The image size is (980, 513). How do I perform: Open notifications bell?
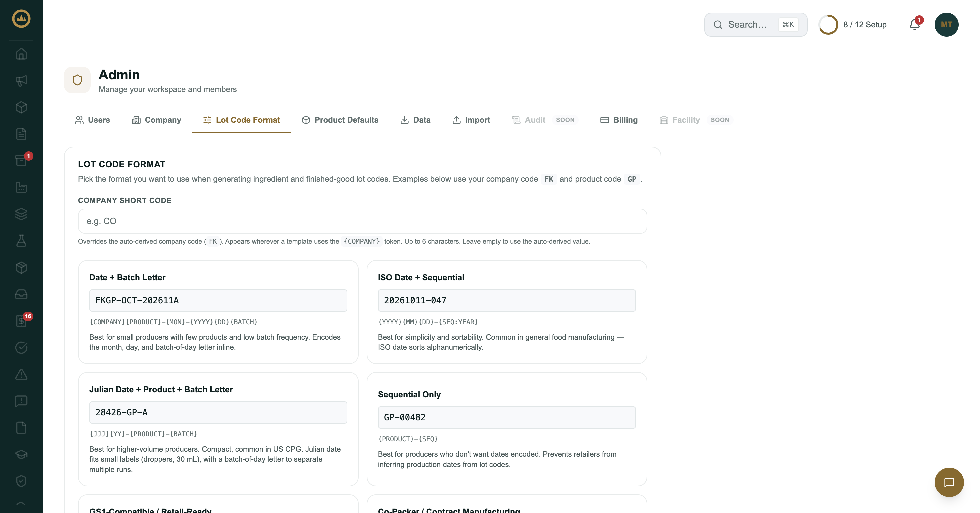pyautogui.click(x=915, y=24)
